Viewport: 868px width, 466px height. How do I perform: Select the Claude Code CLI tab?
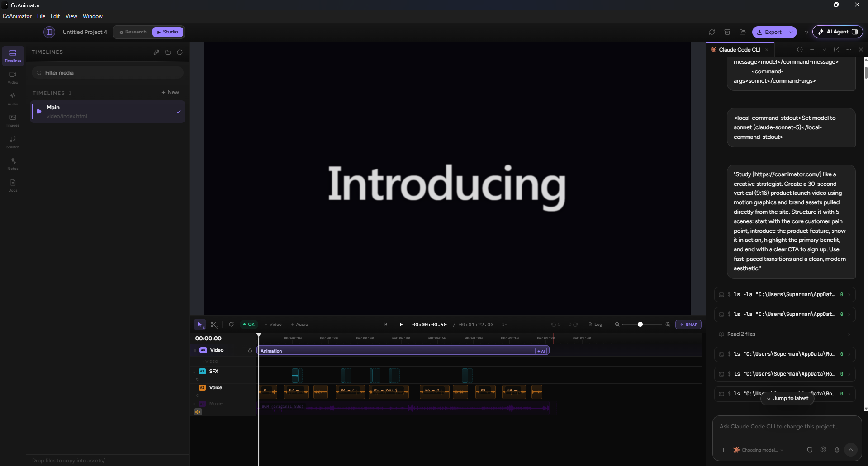click(x=740, y=50)
